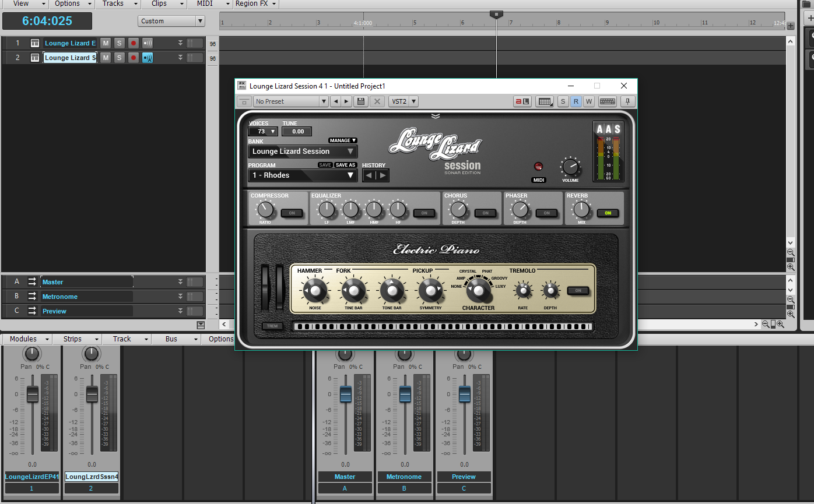
Task: Click the Tune value field
Action: point(297,132)
